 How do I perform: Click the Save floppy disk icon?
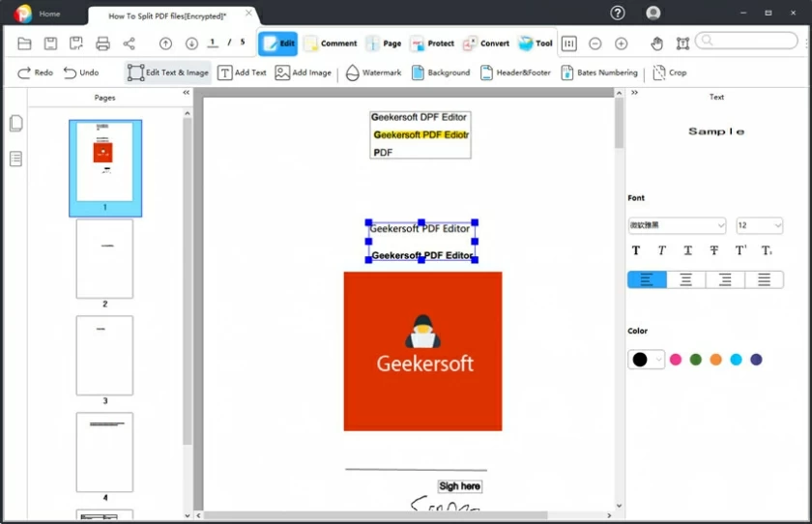pyautogui.click(x=50, y=44)
